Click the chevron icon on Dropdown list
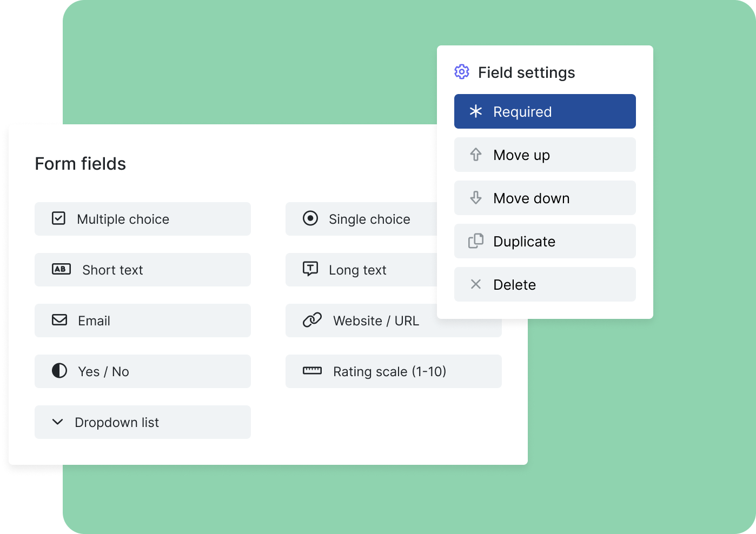 click(x=58, y=422)
